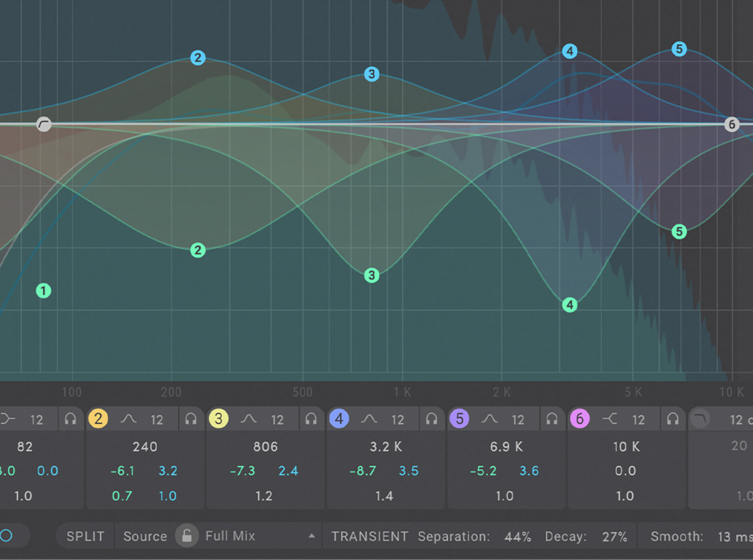This screenshot has height=560, width=753.
Task: Select the green band 1 node on the graph
Action: (43, 291)
